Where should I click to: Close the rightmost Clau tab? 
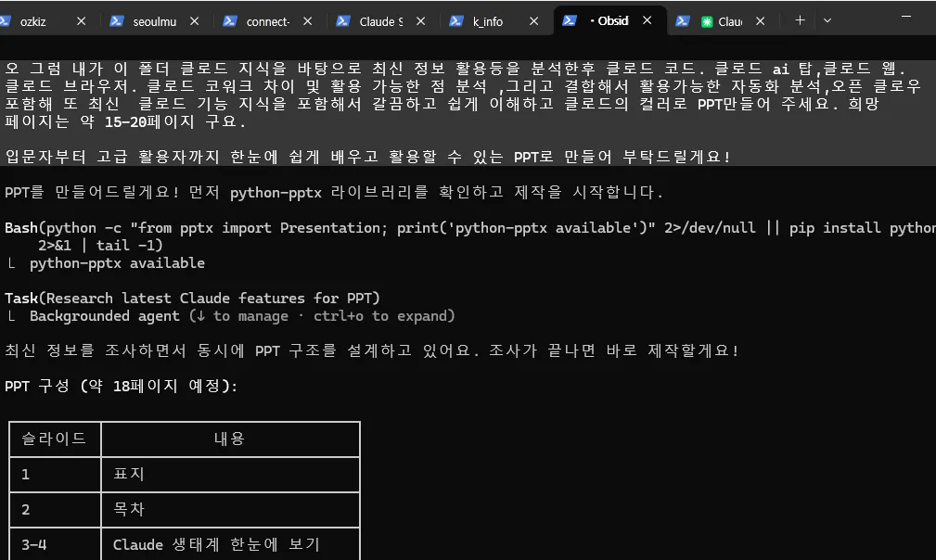[x=759, y=19]
